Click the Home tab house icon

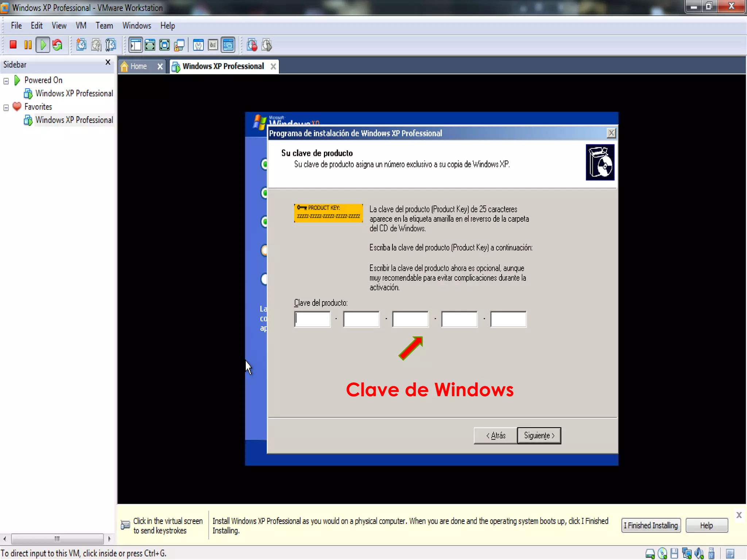[124, 66]
